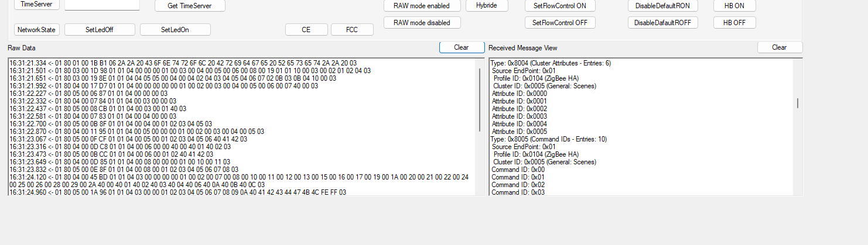Click the input field beside TimeServer

point(102,5)
